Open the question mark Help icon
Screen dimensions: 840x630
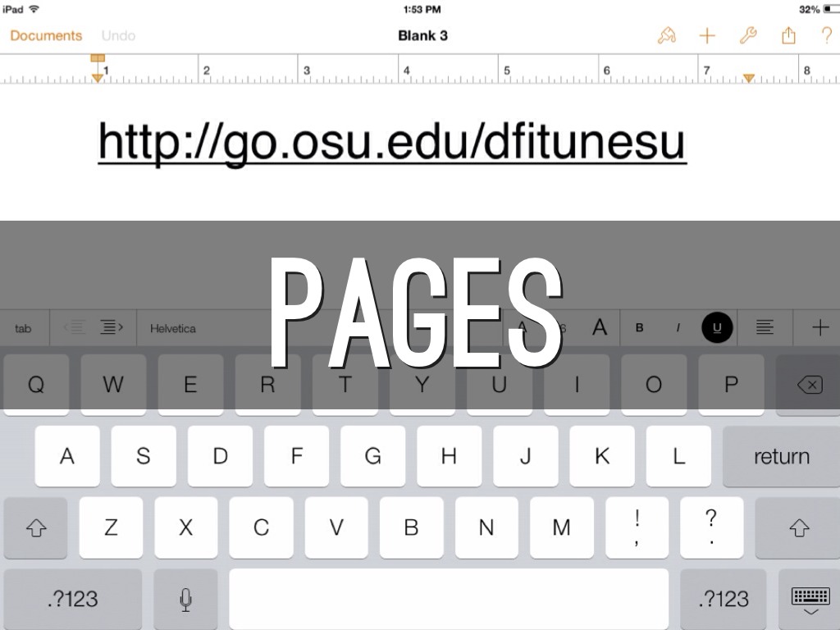826,35
